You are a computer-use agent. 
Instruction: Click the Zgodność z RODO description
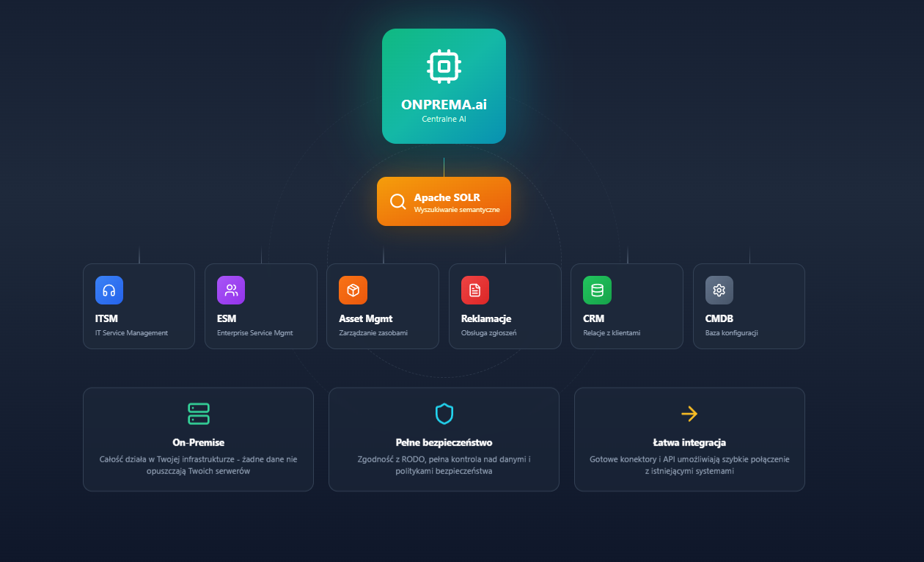tap(444, 465)
